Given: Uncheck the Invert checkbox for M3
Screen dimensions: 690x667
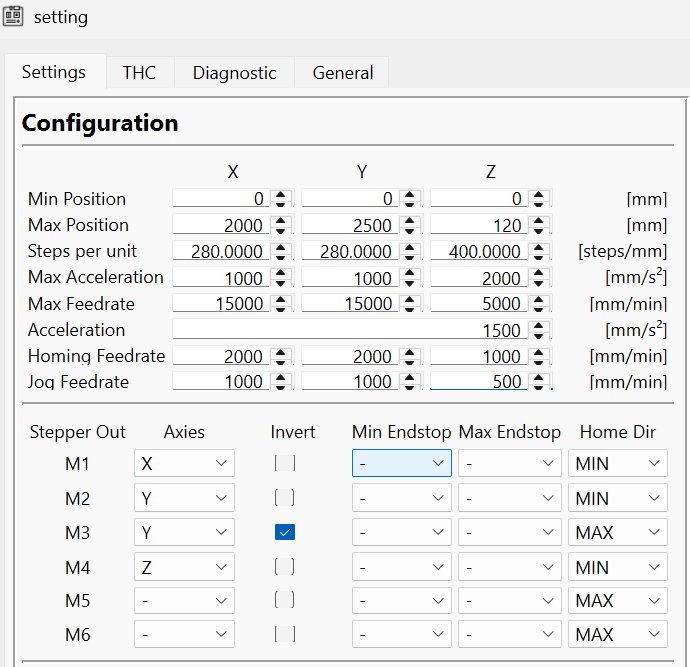Looking at the screenshot, I should tap(285, 532).
